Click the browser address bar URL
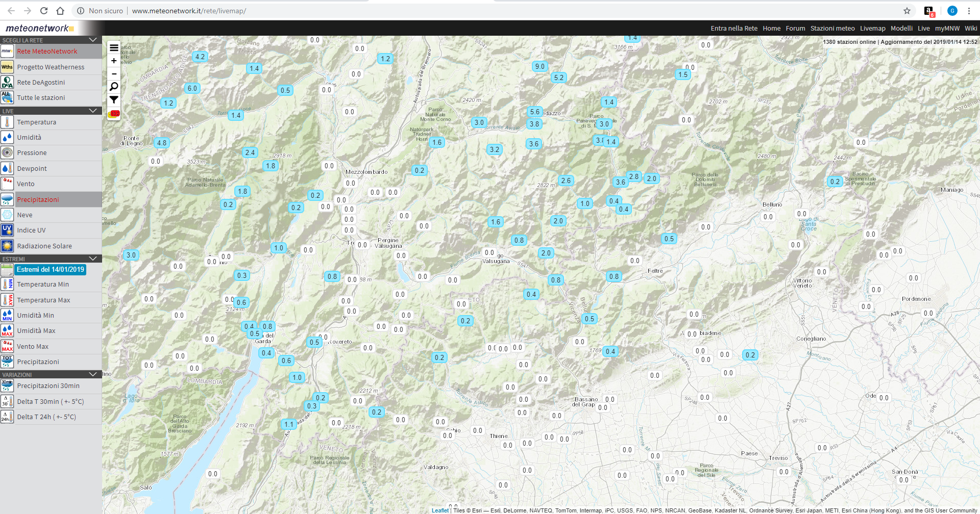 click(189, 11)
